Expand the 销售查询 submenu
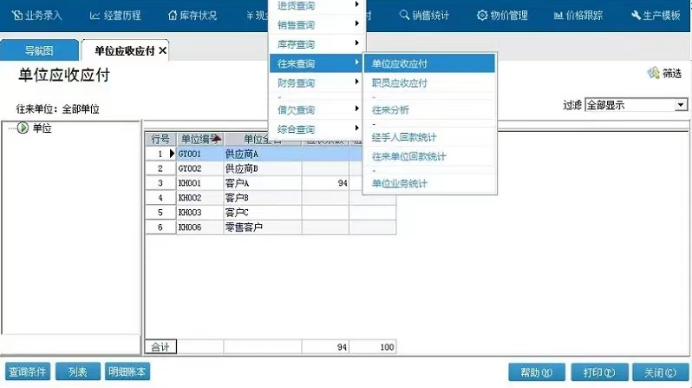This screenshot has height=388, width=692. [x=317, y=25]
